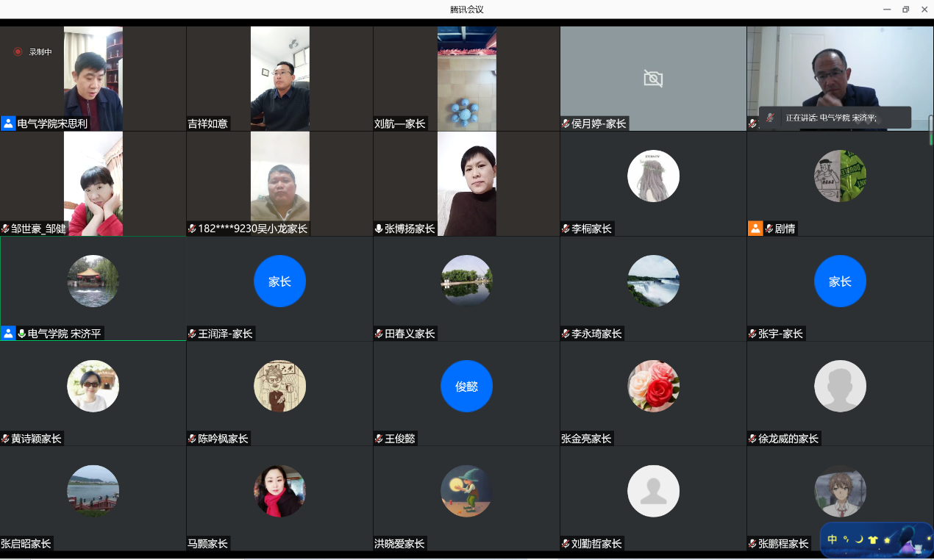
Task: Click muted mic icon in the speaking notification
Action: pyautogui.click(x=770, y=118)
